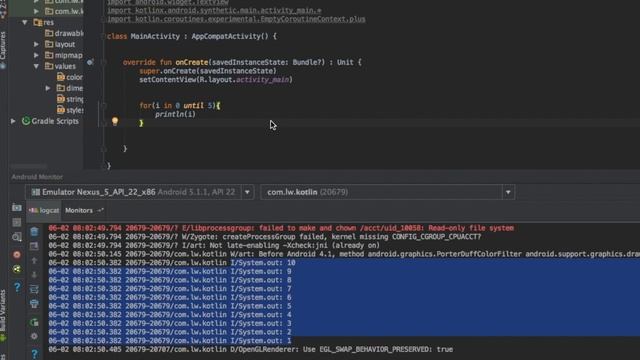Go down the stack trace with the down arrow

click(x=34, y=274)
